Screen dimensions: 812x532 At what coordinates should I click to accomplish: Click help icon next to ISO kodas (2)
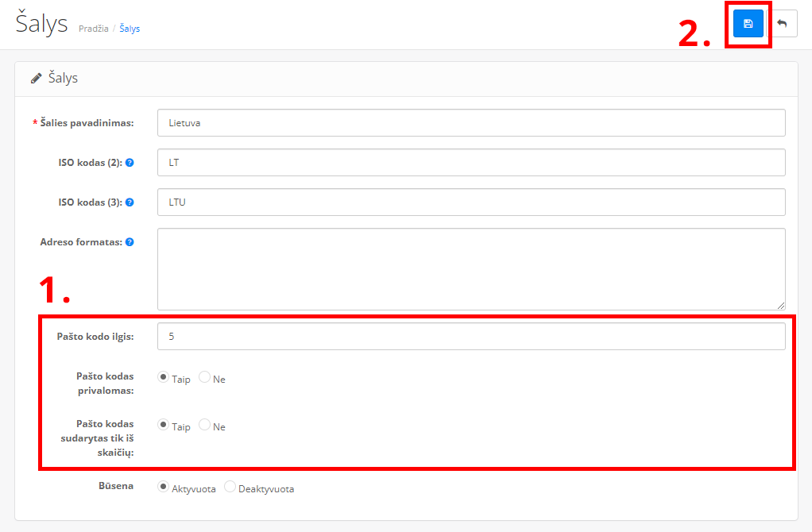tap(130, 162)
